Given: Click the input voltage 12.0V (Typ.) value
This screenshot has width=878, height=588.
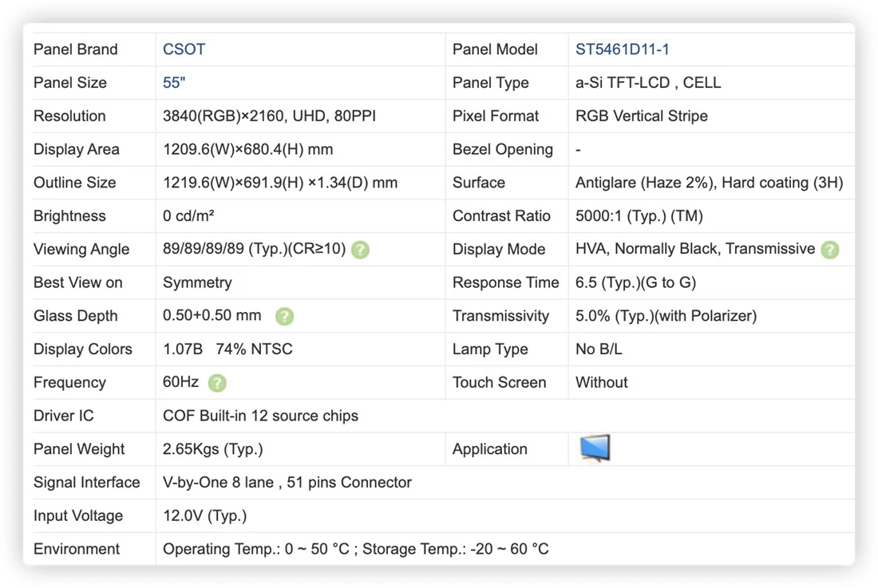Looking at the screenshot, I should [x=204, y=516].
